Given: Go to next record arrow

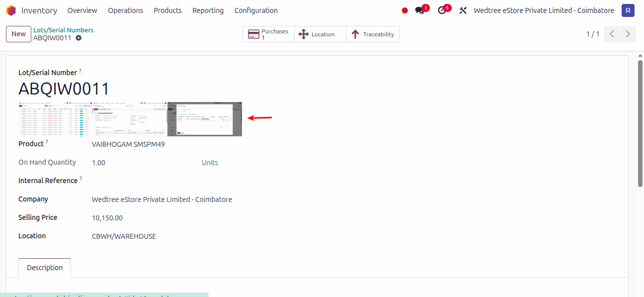Looking at the screenshot, I should [628, 34].
